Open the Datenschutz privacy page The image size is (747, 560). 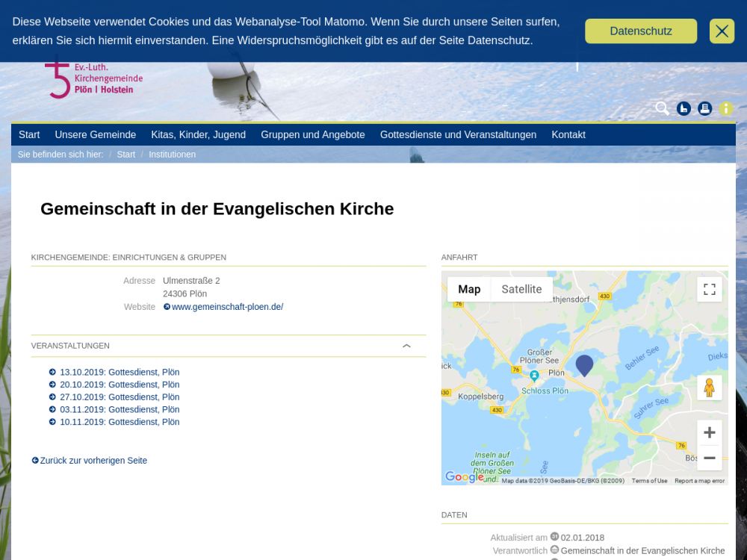click(x=640, y=31)
